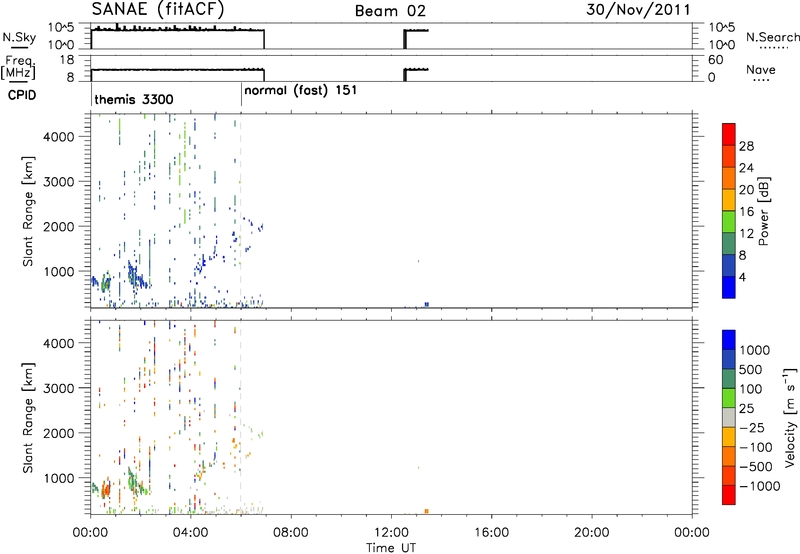Click the SANAE (fitACF) title text
The image size is (800, 554).
[158, 9]
